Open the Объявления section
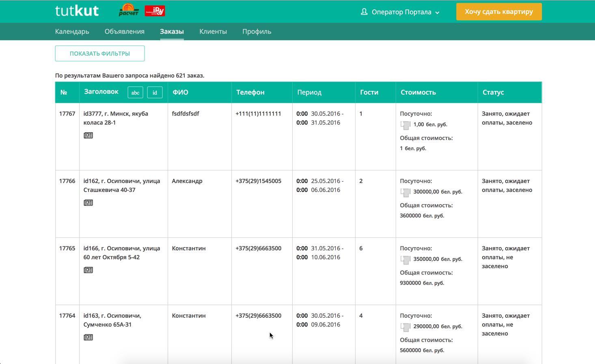This screenshot has height=364, width=595. [x=124, y=31]
